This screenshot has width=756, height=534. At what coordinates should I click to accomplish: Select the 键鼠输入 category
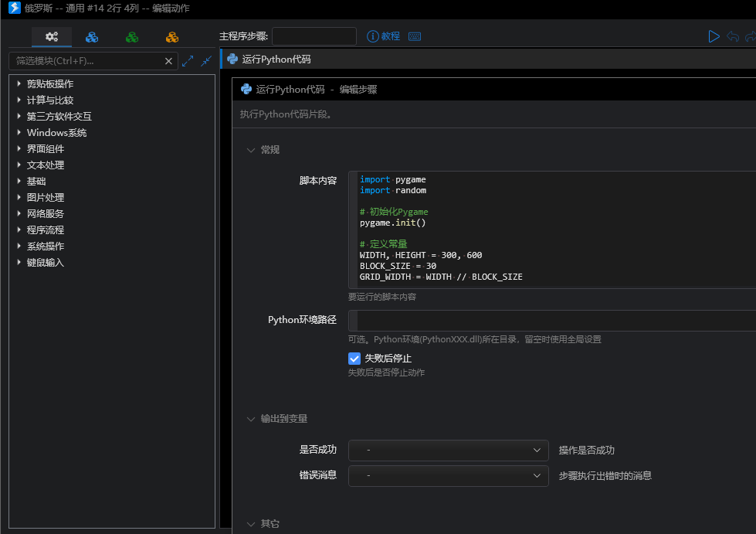46,263
